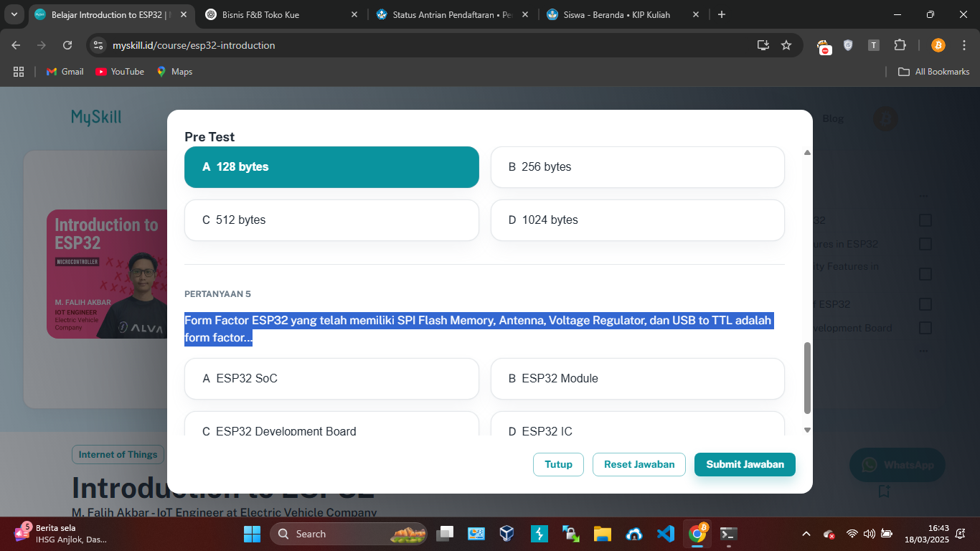
Task: Click the pre-test scroll down arrow
Action: tap(807, 430)
